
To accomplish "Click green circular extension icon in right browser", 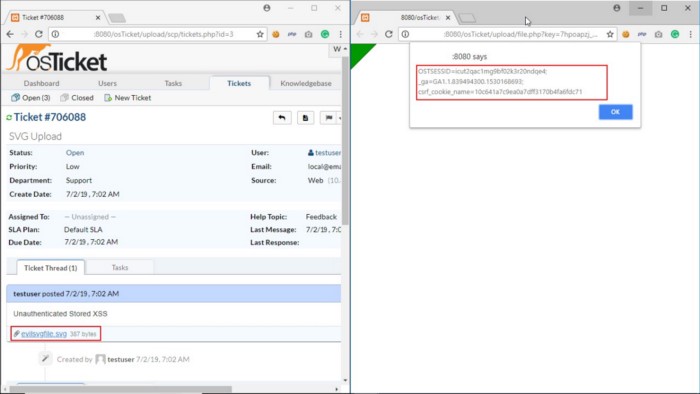I will click(675, 34).
